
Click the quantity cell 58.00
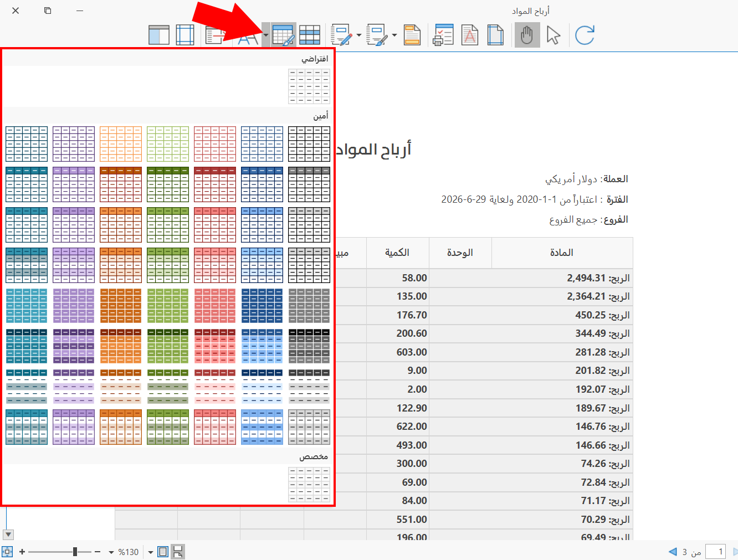pos(398,278)
